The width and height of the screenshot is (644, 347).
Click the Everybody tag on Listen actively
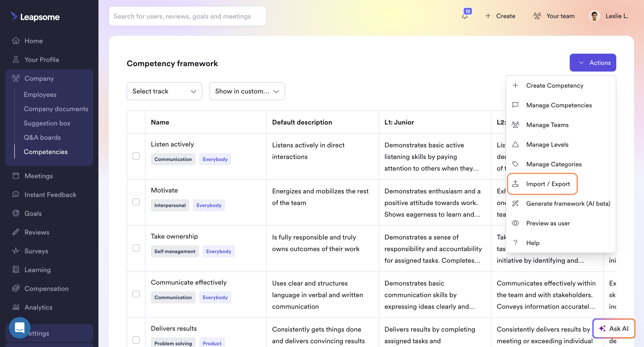tap(215, 159)
